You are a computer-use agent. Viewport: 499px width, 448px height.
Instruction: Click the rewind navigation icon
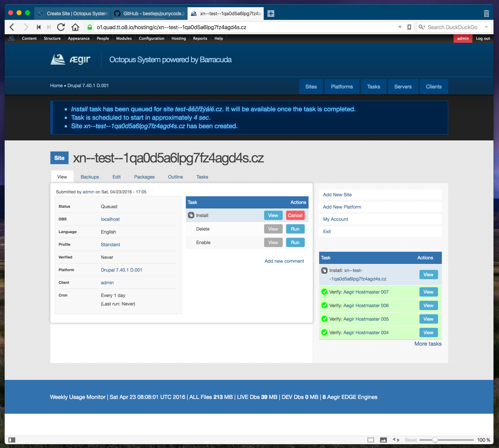[x=39, y=27]
